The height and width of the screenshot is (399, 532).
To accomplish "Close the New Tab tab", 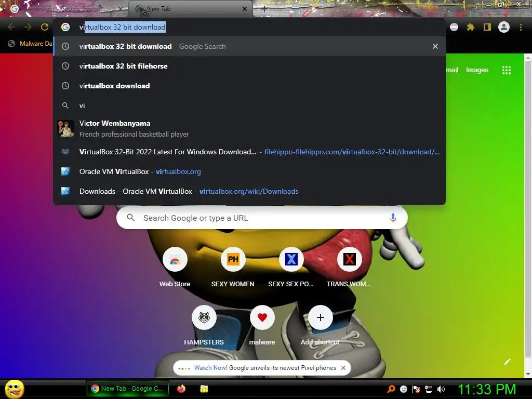I will tap(245, 9).
